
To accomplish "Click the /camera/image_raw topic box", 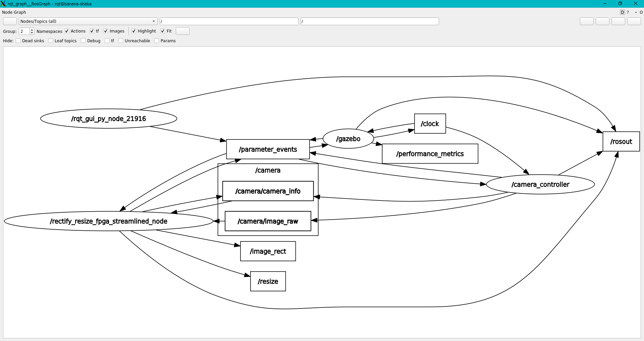I will [268, 221].
